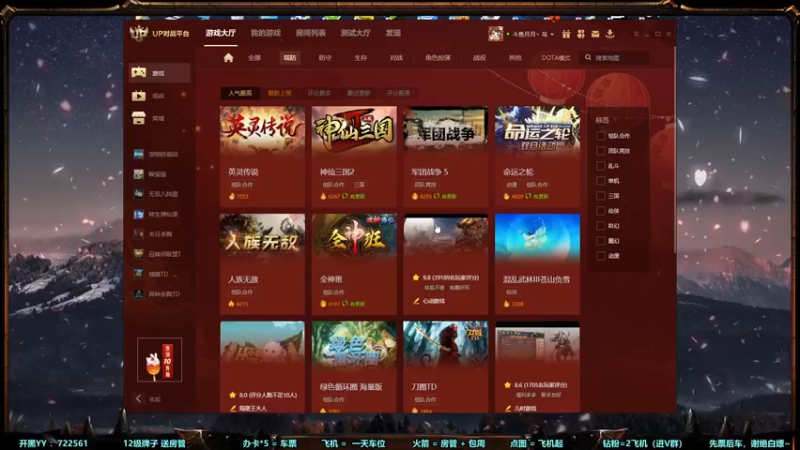The width and height of the screenshot is (800, 450).
Task: Open 军团战争 5 game card
Action: (x=446, y=156)
